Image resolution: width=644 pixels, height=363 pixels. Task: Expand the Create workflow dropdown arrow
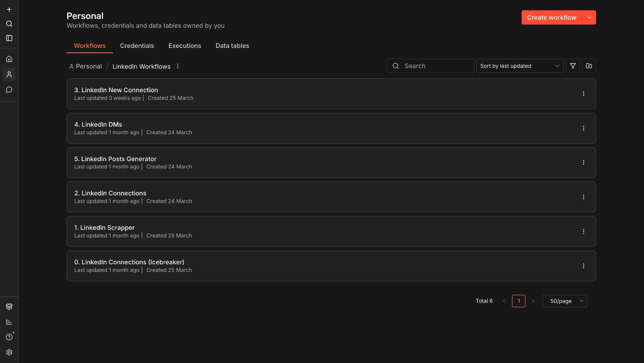(x=589, y=18)
